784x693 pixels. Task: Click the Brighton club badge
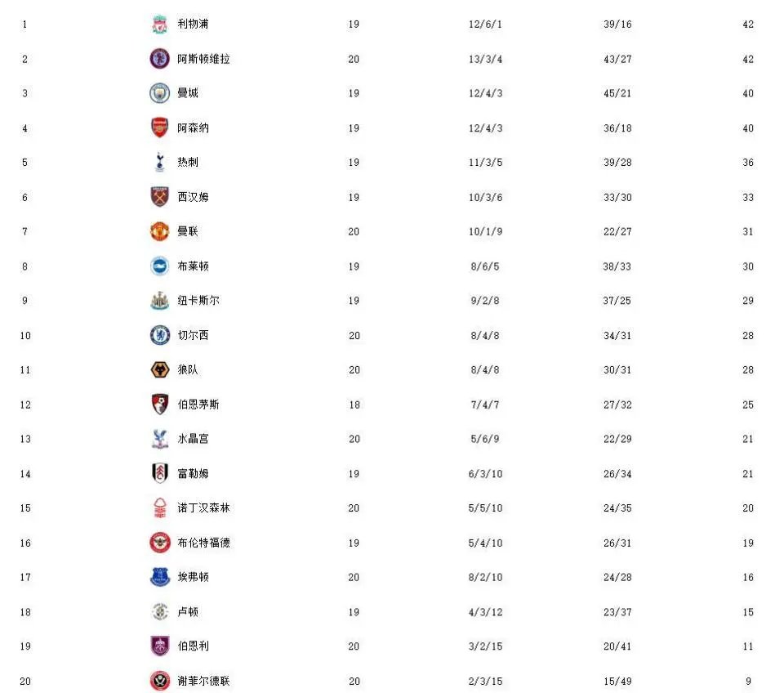[159, 266]
